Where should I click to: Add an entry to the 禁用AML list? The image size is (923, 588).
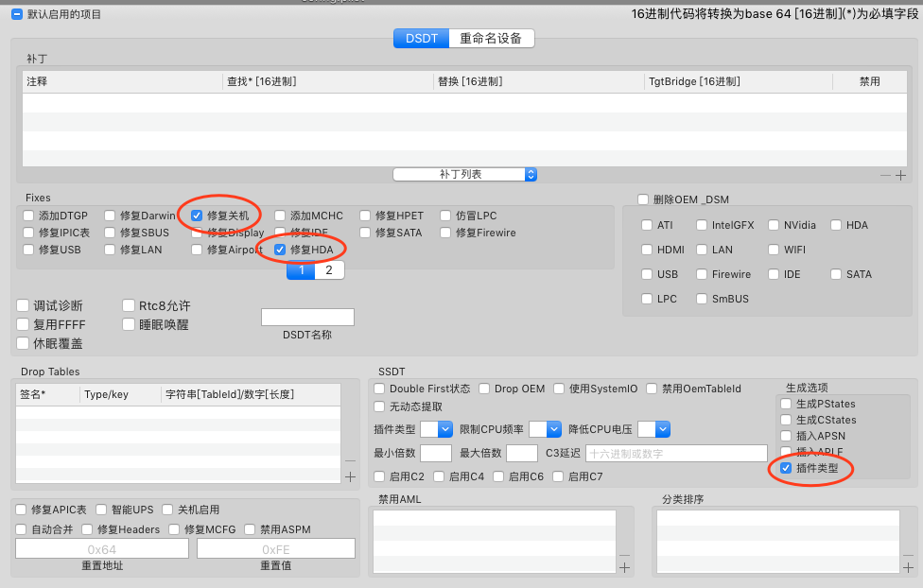pos(624,567)
